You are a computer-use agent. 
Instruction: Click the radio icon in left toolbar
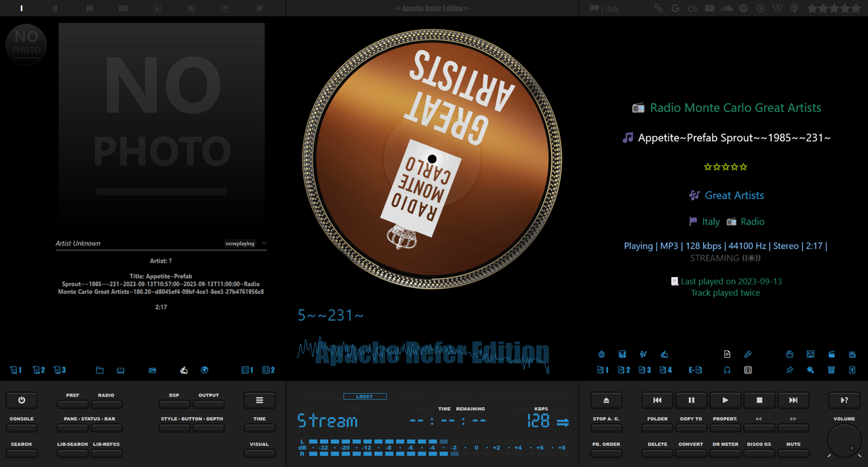tap(153, 370)
